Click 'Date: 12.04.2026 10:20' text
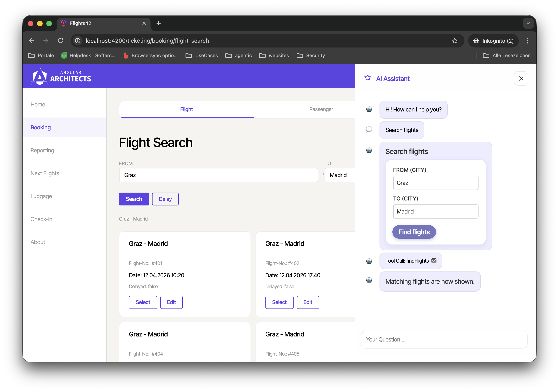The height and width of the screenshot is (392, 559). click(x=157, y=275)
